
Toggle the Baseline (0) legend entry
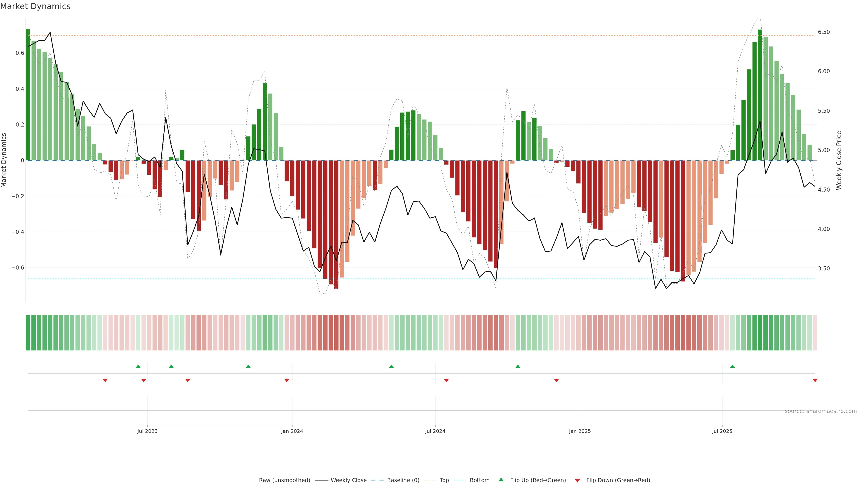point(403,480)
